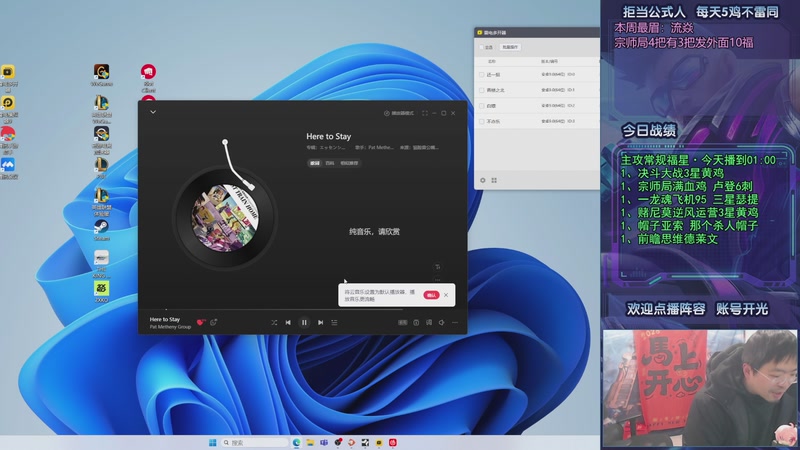
Task: Skip to the previous track
Action: (288, 322)
